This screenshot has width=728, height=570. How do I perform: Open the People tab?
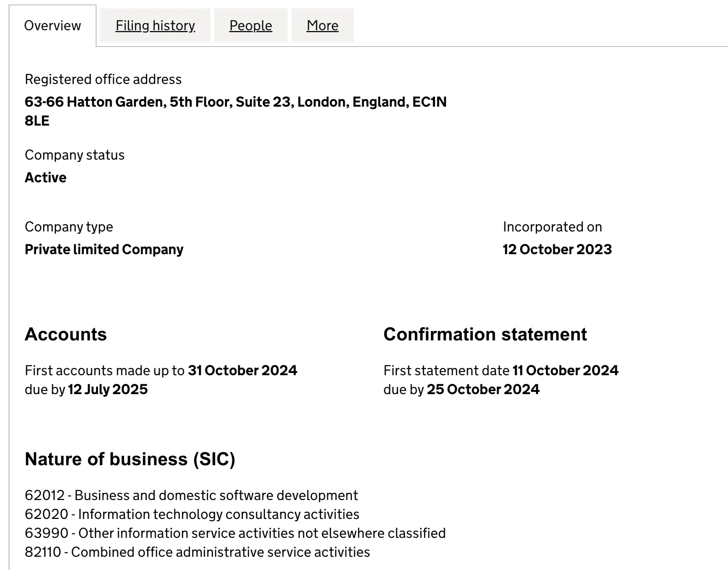(x=250, y=26)
